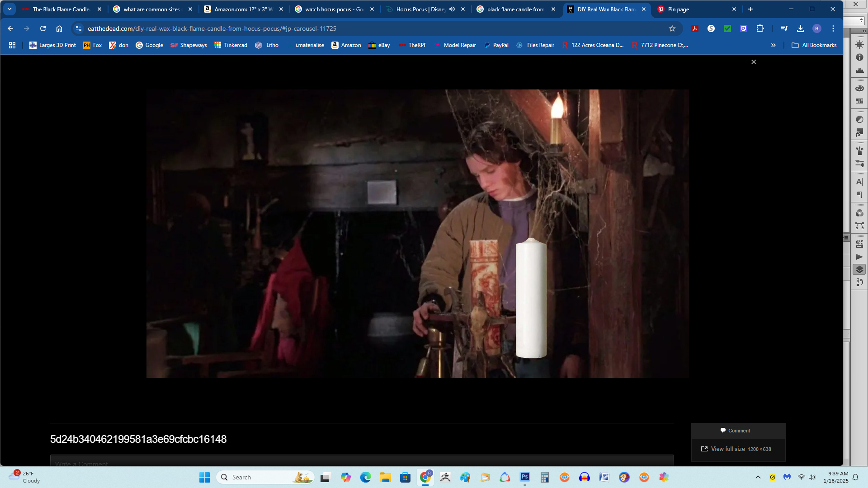Open the Color palette panel in Photoshop
The height and width of the screenshot is (488, 868).
point(859,88)
